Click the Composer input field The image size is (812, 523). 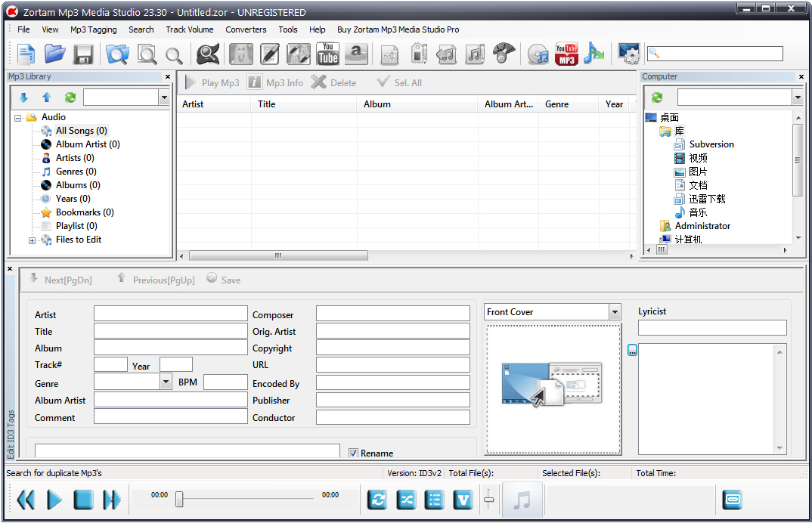[x=393, y=314]
